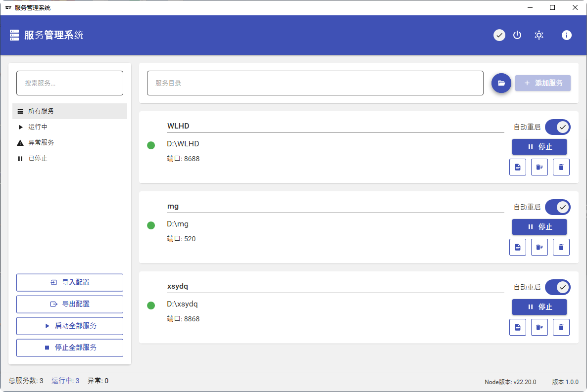Show 已停止 services

point(70,159)
